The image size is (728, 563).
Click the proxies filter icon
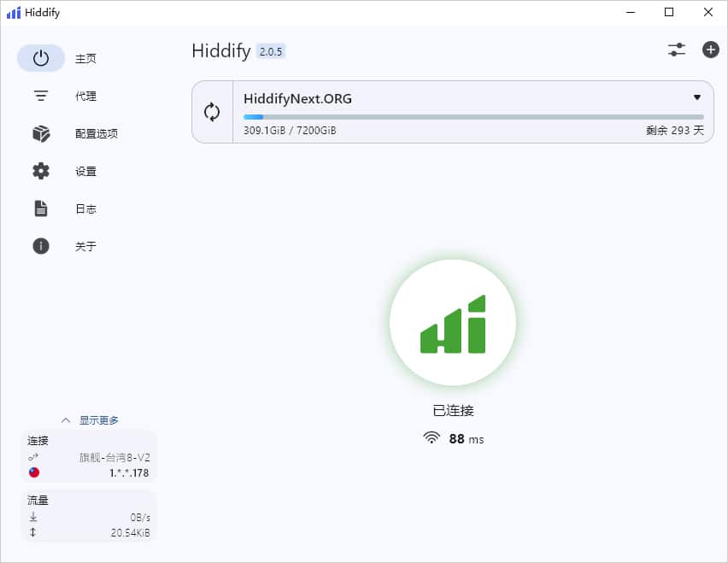41,96
